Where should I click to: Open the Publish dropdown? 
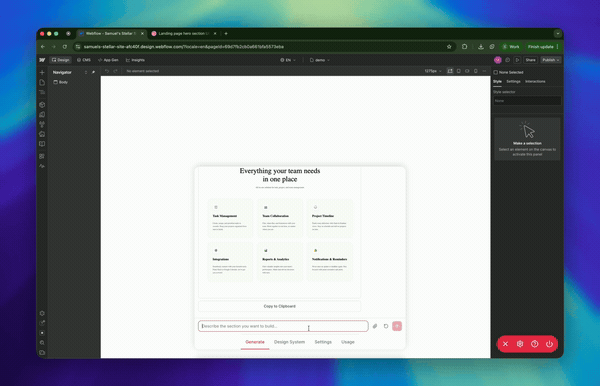551,60
